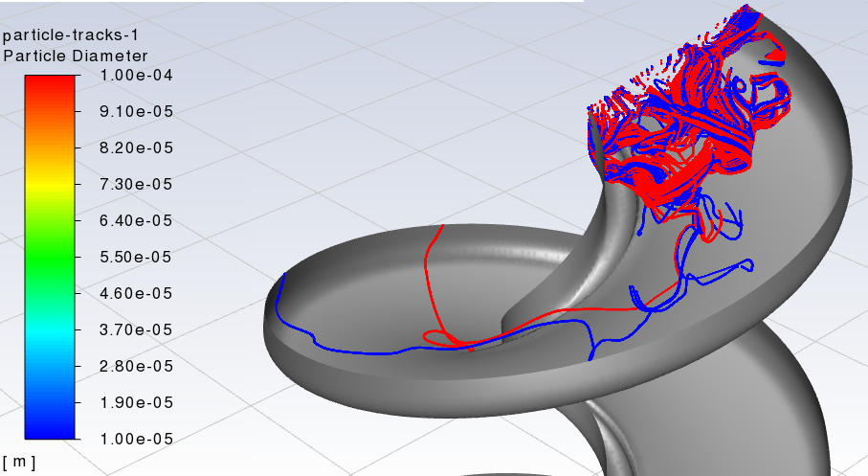Select the 1.00e-05 minimum legend value
This screenshot has width=868, height=476.
[x=136, y=439]
